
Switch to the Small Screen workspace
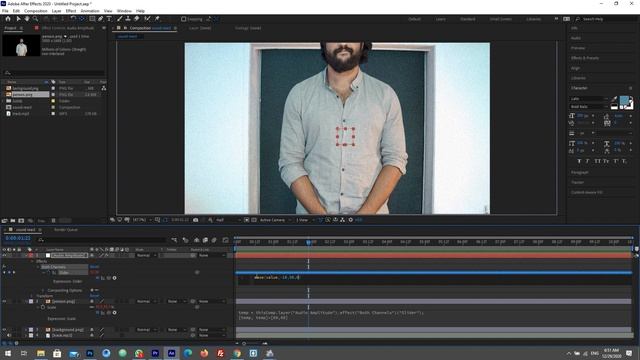[x=500, y=19]
